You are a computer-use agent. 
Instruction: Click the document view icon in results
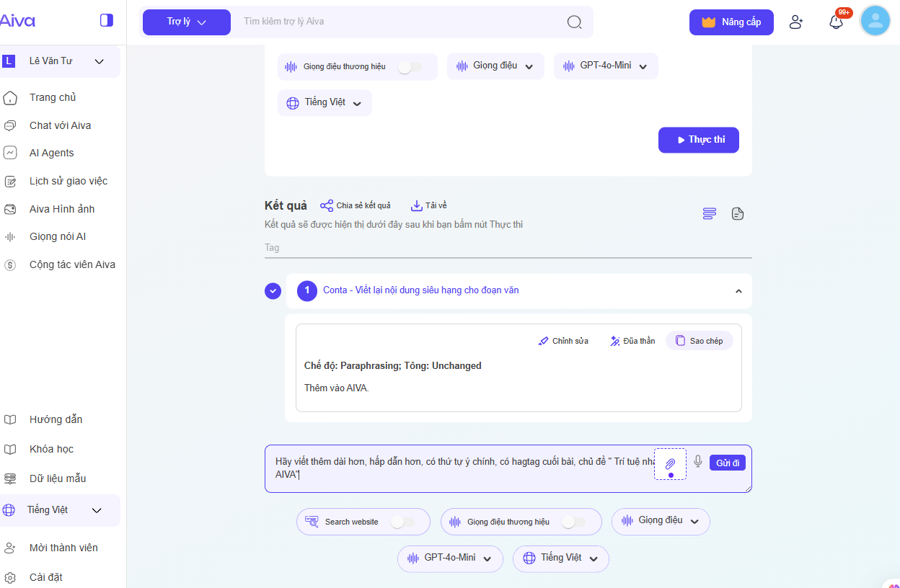point(737,214)
